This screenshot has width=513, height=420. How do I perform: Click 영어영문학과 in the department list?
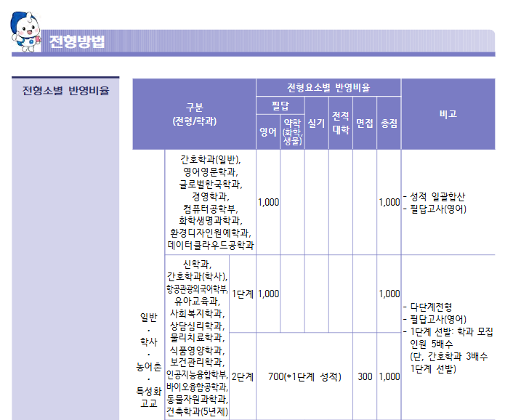(211, 171)
